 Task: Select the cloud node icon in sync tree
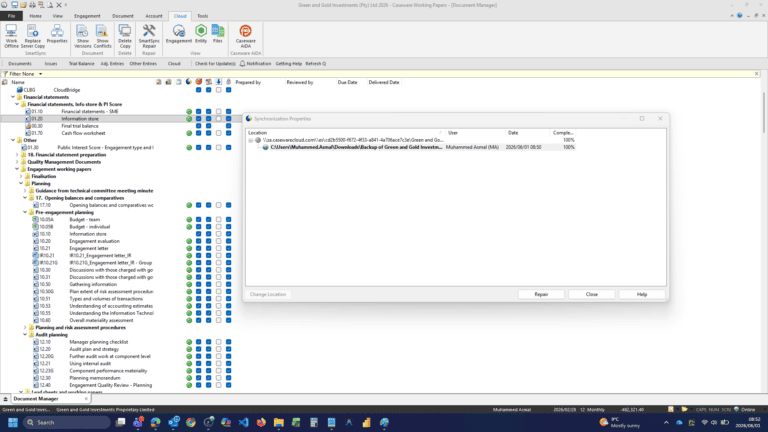click(258, 140)
